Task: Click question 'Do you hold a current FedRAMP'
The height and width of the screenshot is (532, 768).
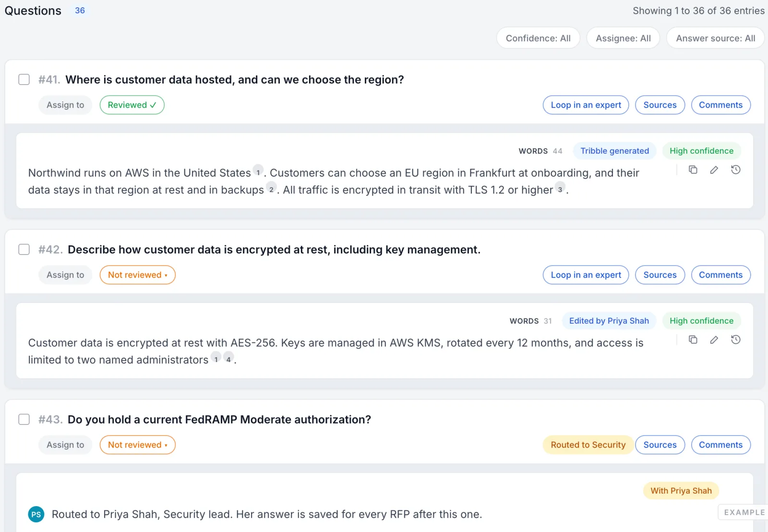Action: click(x=219, y=420)
